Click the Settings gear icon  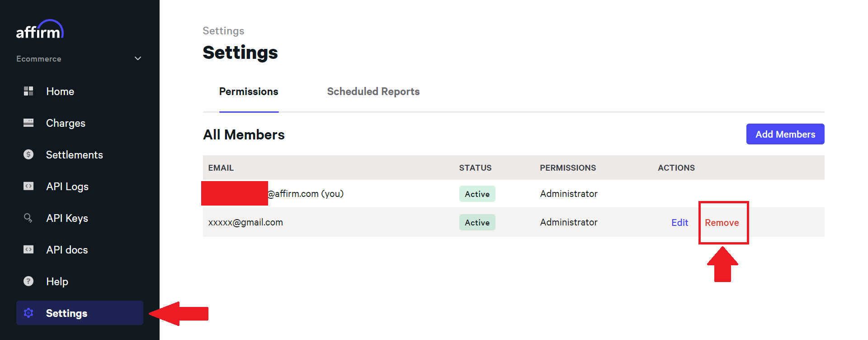[x=28, y=313]
